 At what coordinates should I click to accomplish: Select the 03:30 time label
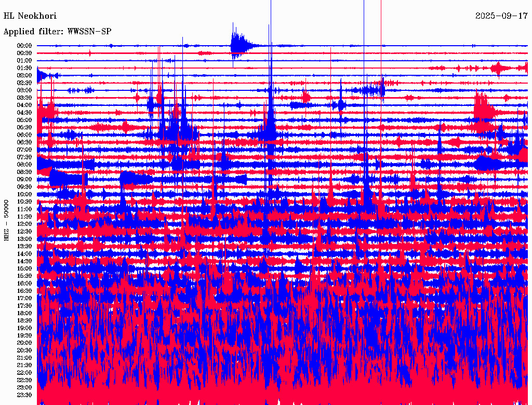24,98
